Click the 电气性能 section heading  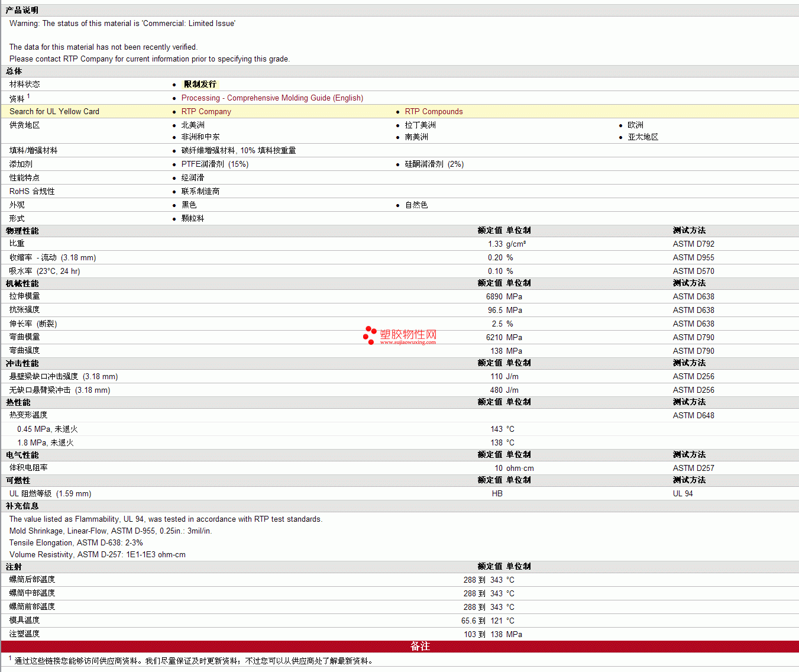[x=22, y=455]
